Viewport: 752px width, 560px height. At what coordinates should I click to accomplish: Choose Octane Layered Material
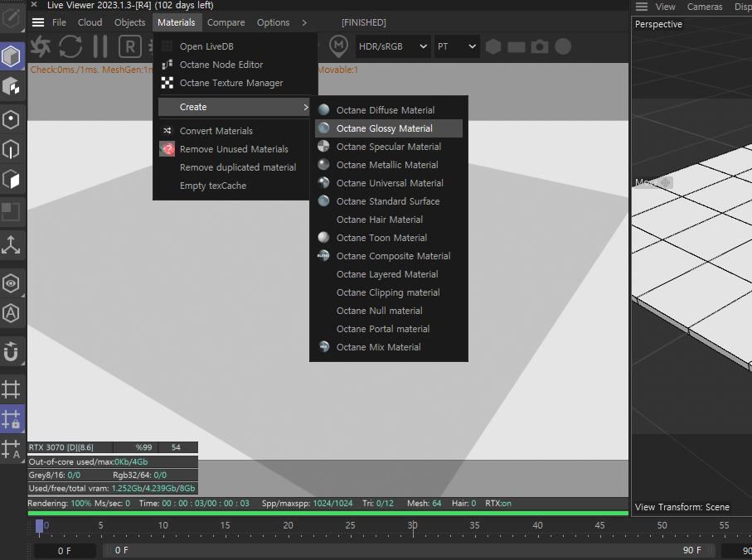click(x=389, y=274)
